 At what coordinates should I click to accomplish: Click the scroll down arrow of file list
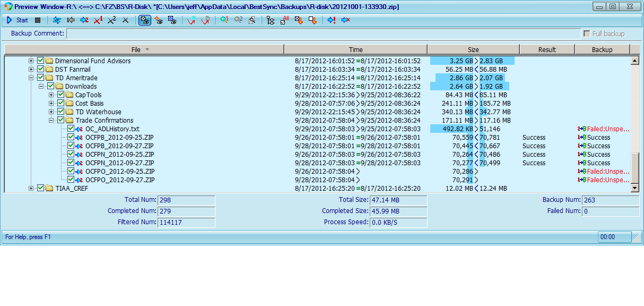[634, 188]
